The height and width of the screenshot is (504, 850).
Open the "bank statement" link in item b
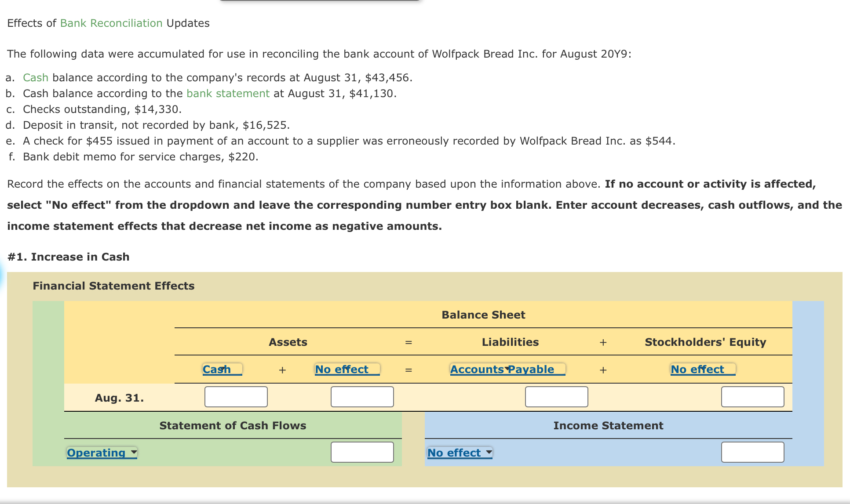click(227, 93)
